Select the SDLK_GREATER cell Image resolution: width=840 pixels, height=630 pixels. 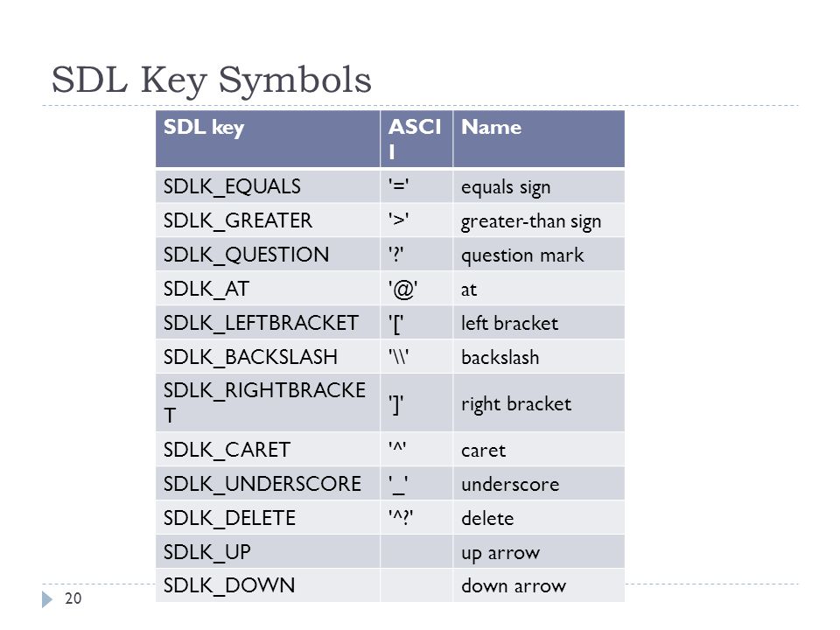coord(268,220)
